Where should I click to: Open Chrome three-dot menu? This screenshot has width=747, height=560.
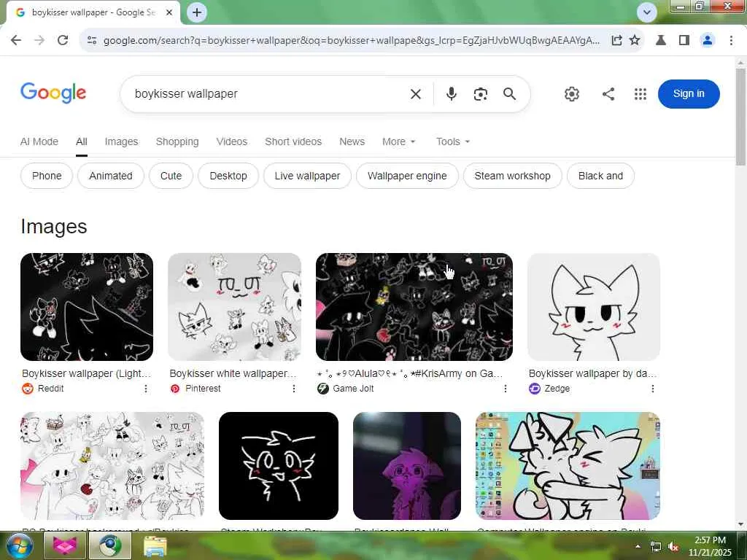coord(731,41)
